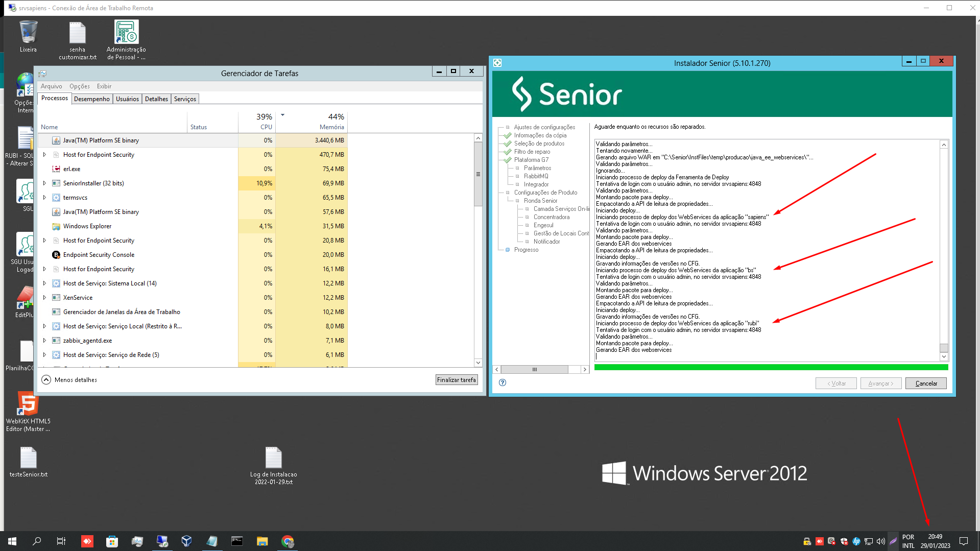Select Log de Instalacao 2022-01-29.txt file
Image resolution: width=980 pixels, height=551 pixels.
coord(273,466)
